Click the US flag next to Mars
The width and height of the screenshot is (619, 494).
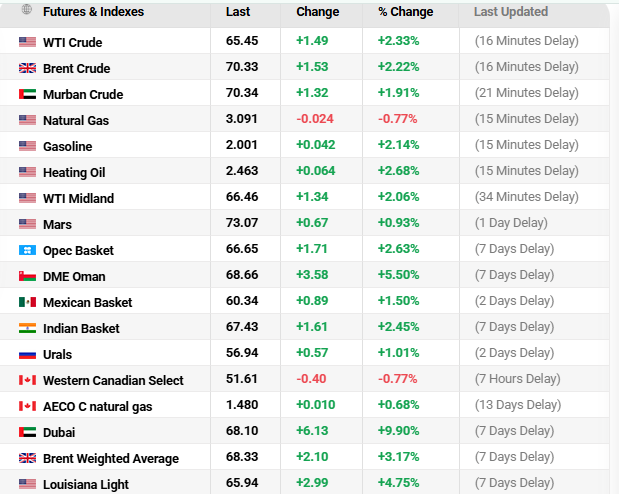(x=27, y=224)
